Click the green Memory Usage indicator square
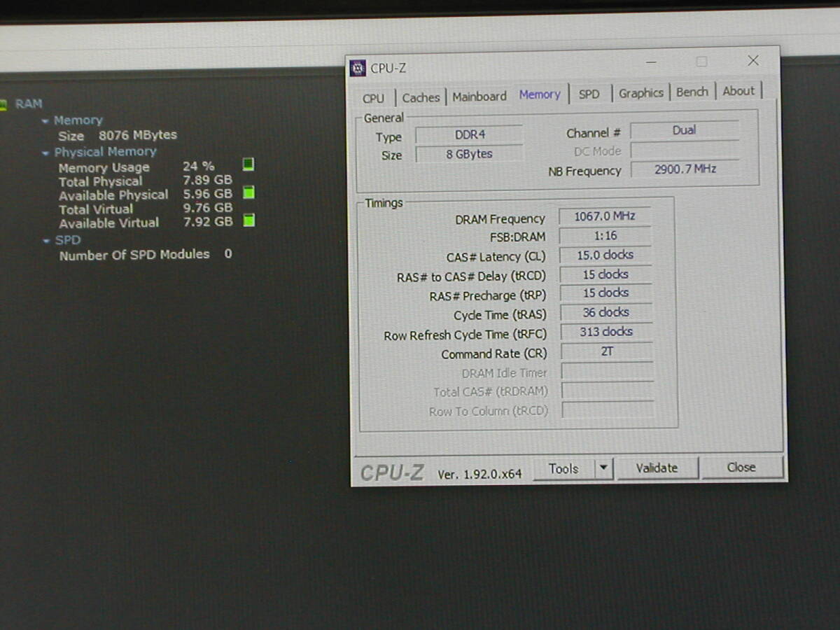Image resolution: width=840 pixels, height=630 pixels. point(248,164)
